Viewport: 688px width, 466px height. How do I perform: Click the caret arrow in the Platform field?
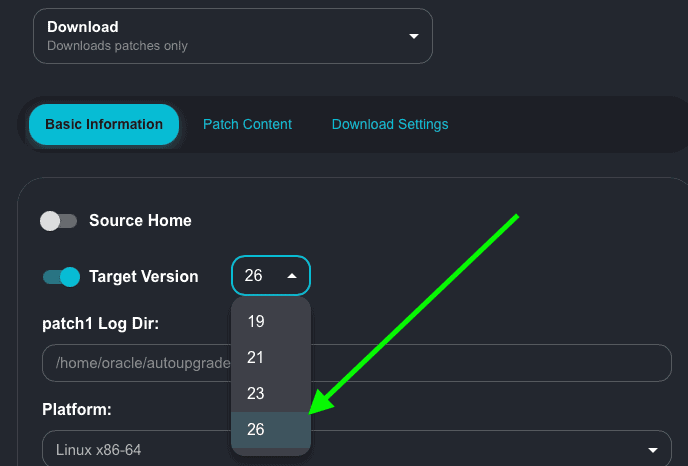tap(654, 450)
